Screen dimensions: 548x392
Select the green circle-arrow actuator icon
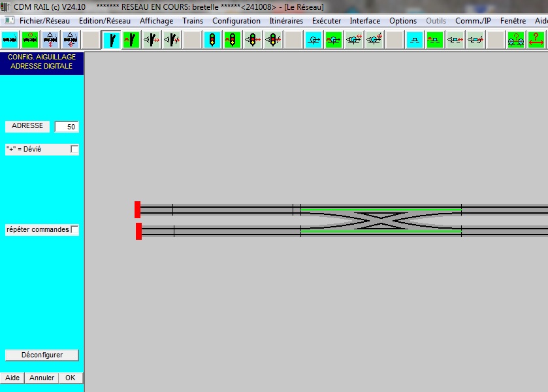point(333,39)
